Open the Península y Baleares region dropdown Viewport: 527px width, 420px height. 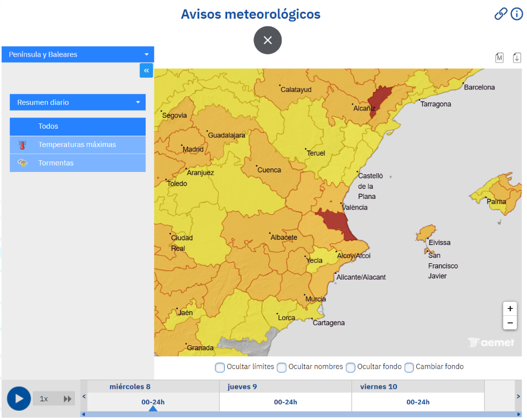[x=78, y=54]
